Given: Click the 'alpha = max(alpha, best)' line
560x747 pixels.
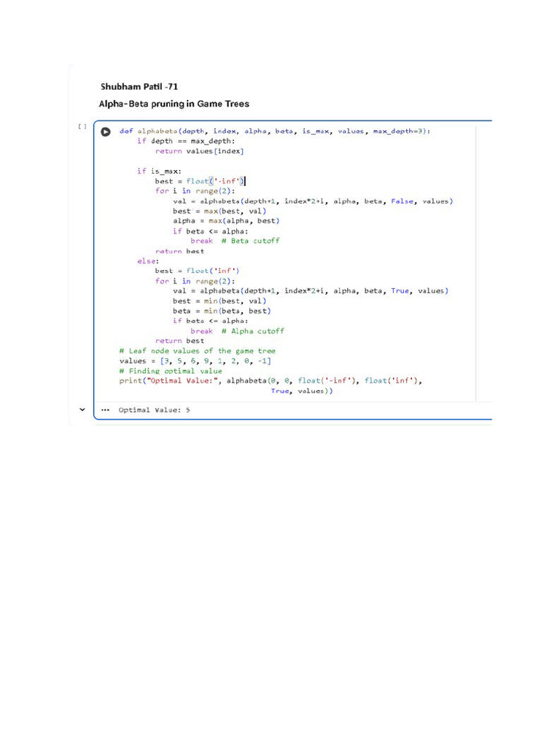Looking at the screenshot, I should [226, 221].
